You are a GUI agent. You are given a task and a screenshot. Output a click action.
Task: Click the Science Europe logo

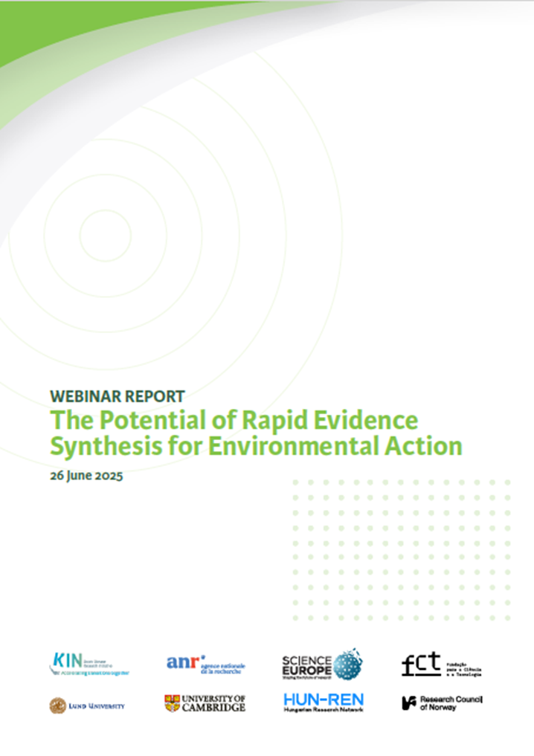[x=321, y=663]
